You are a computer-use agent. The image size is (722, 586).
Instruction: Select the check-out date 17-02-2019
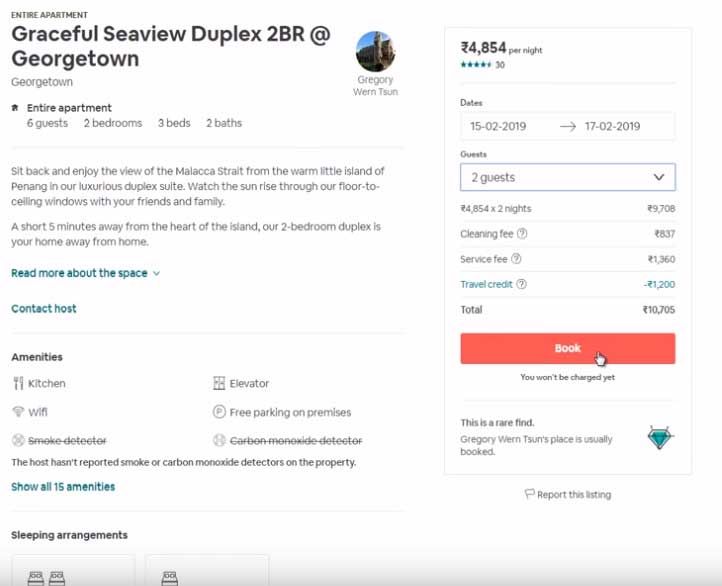613,127
